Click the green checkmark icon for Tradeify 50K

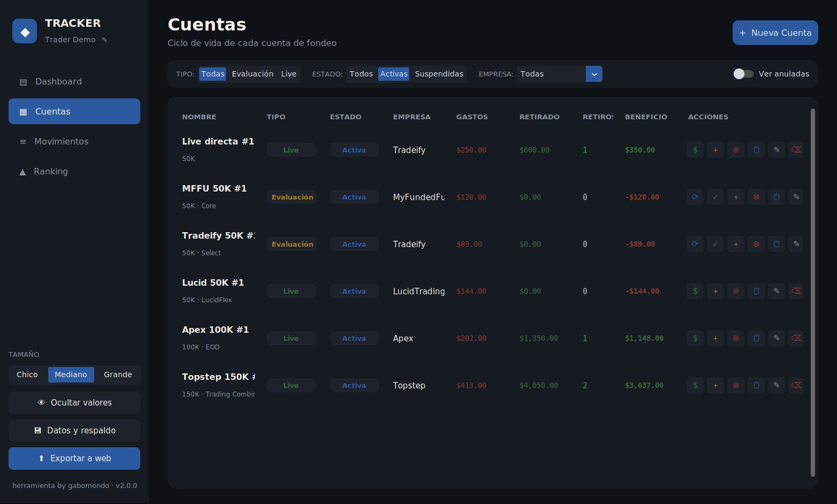[x=715, y=244]
